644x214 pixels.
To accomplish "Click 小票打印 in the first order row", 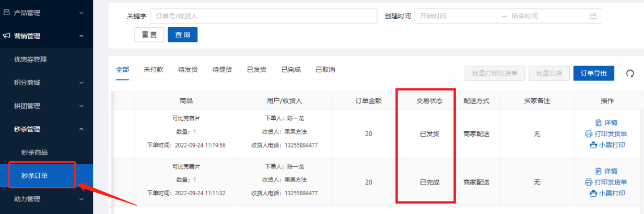I will click(x=607, y=145).
